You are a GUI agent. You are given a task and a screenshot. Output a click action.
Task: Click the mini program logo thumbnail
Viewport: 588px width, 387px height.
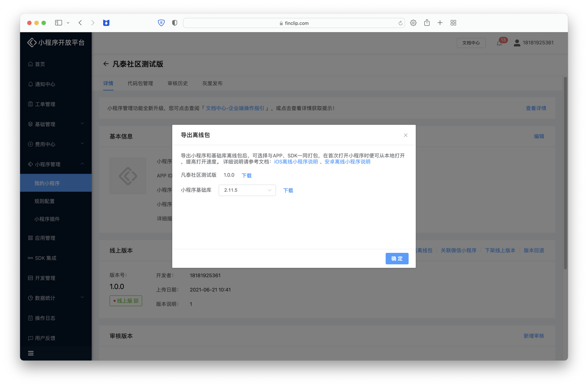pyautogui.click(x=128, y=176)
